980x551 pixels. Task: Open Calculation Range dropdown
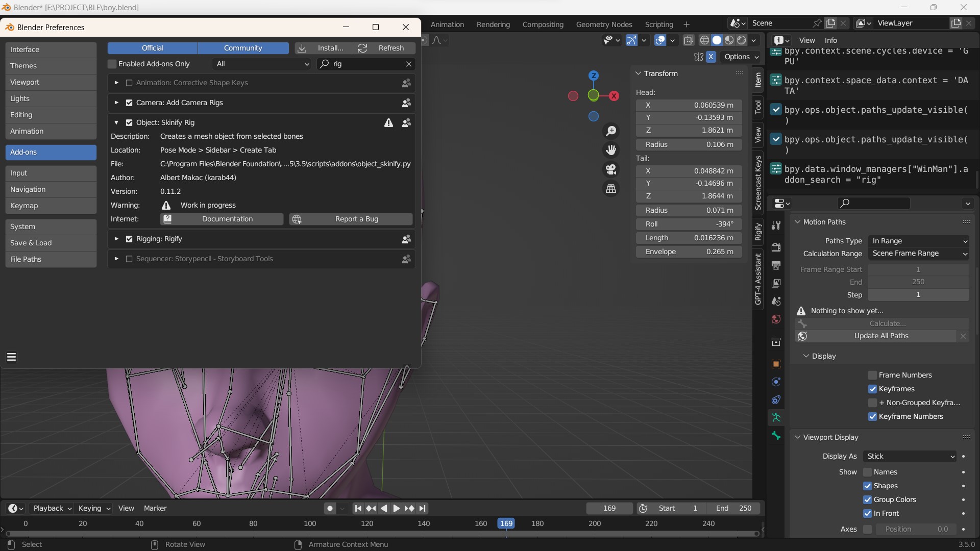[919, 254]
